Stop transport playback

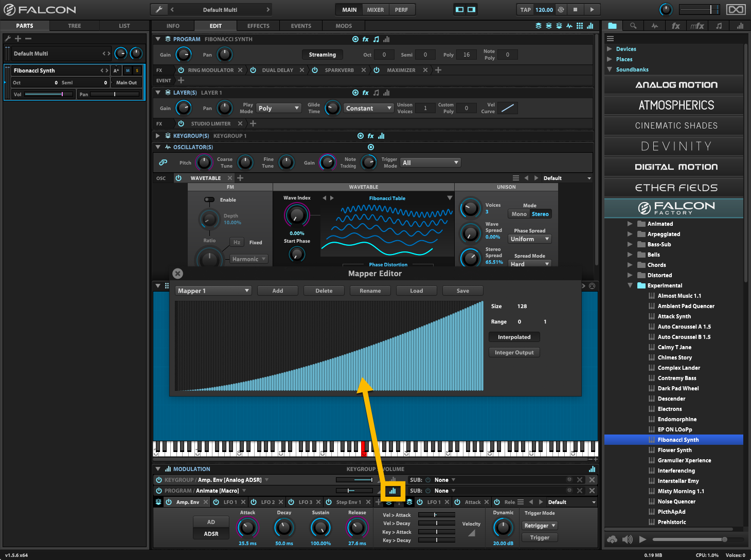point(576,9)
